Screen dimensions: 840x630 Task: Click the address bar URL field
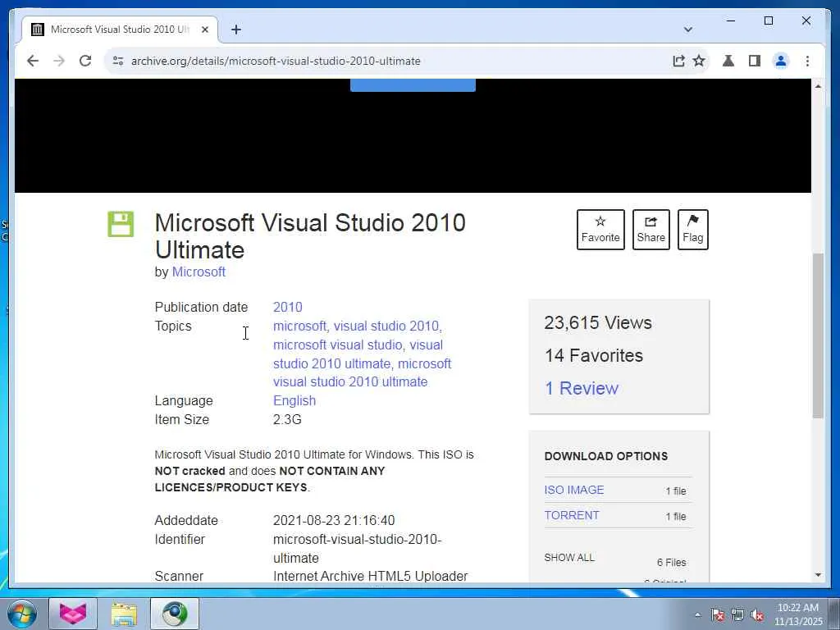tap(396, 61)
